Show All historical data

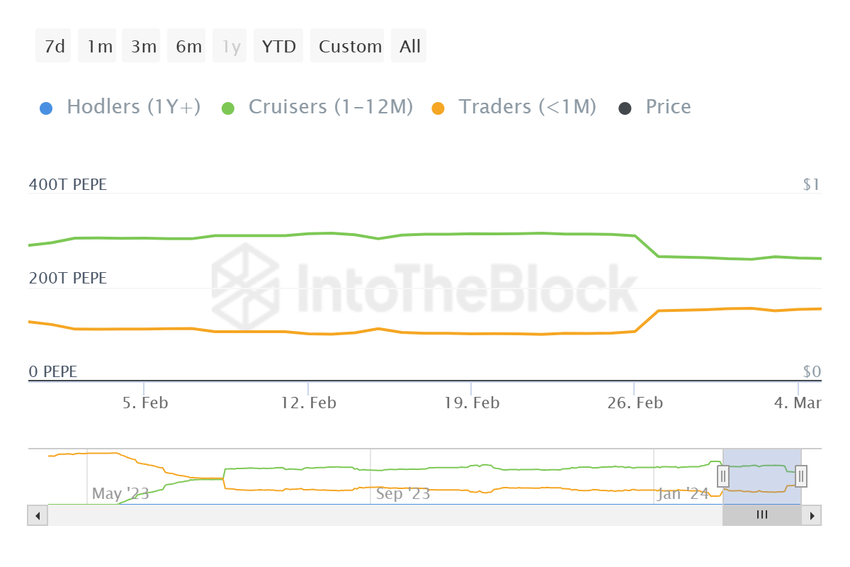pyautogui.click(x=410, y=46)
